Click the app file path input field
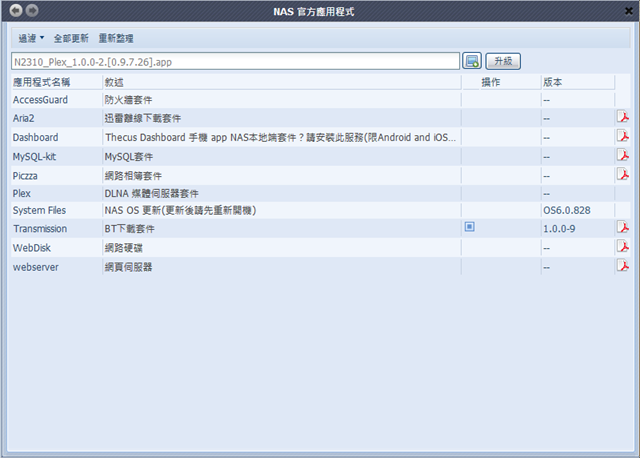This screenshot has height=458, width=640. coord(236,62)
